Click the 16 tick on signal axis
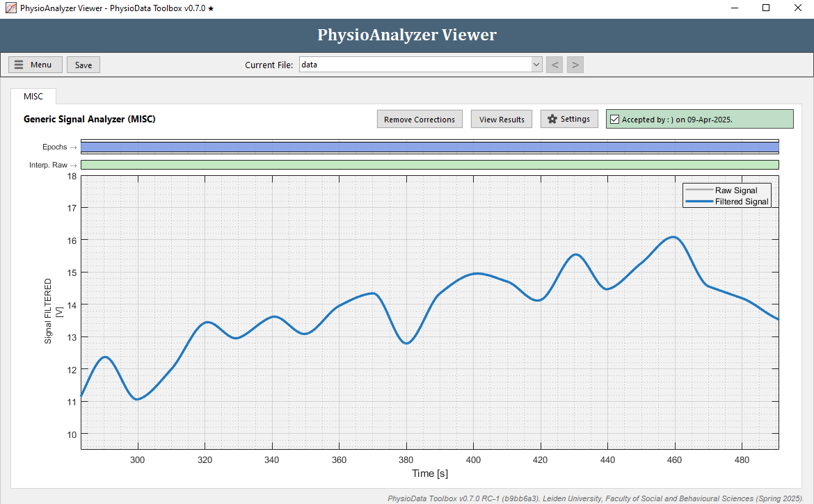Image resolution: width=814 pixels, height=504 pixels. pos(72,241)
